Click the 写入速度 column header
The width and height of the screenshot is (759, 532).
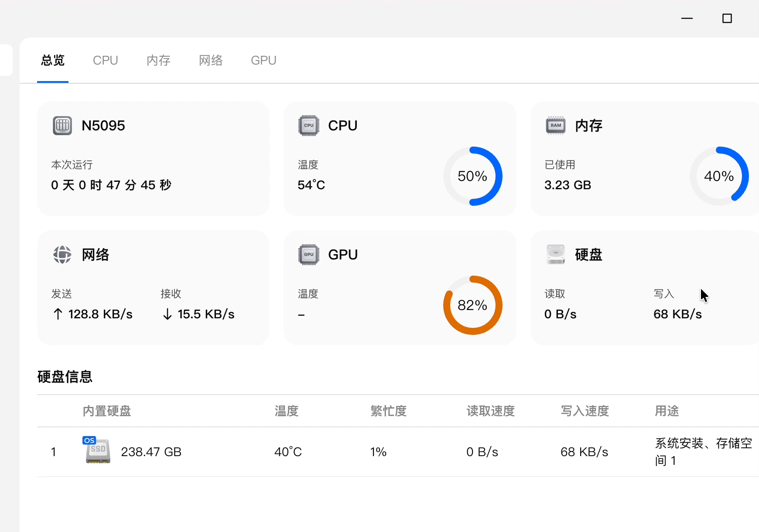coord(585,411)
